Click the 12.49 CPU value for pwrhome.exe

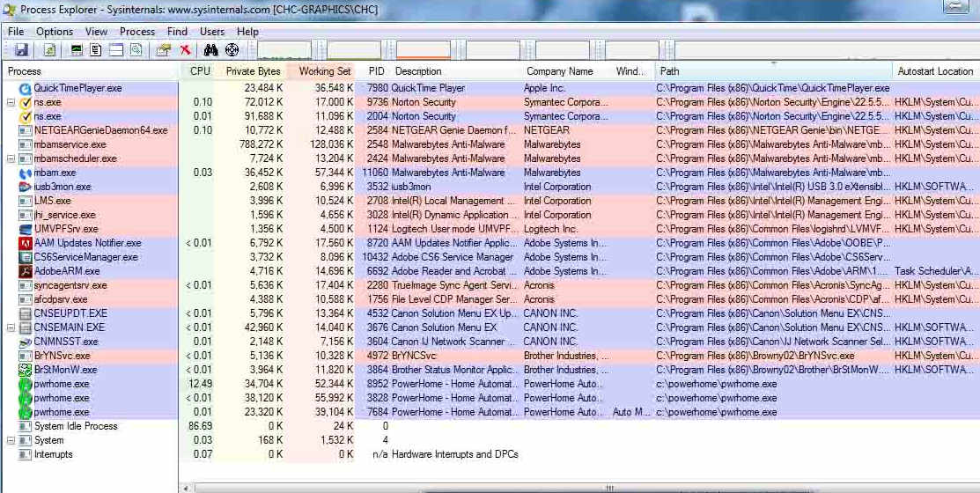coord(200,384)
